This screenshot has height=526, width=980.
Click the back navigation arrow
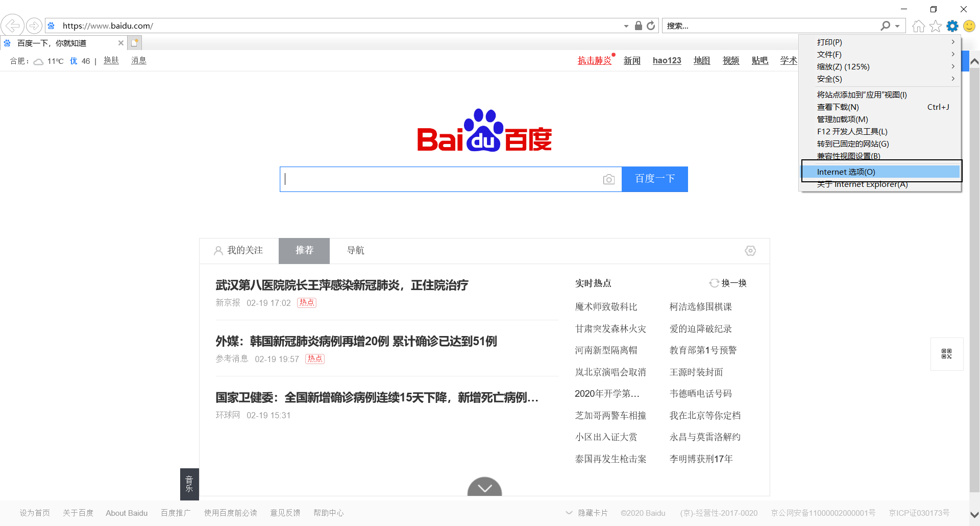click(x=12, y=26)
